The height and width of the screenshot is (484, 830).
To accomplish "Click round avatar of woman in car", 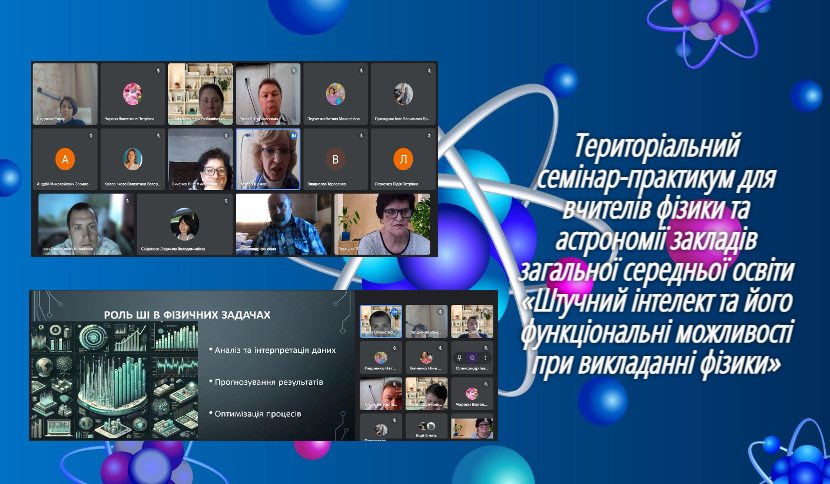I will [185, 225].
